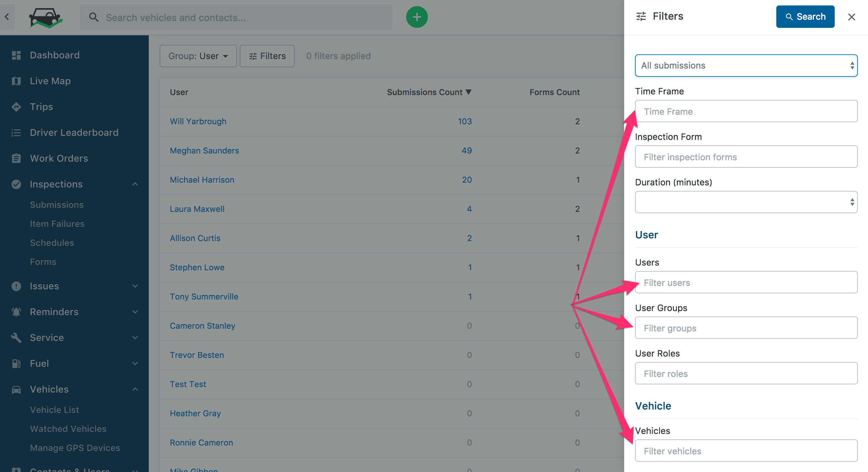The width and height of the screenshot is (868, 472).
Task: Click the blue Search button
Action: [805, 17]
